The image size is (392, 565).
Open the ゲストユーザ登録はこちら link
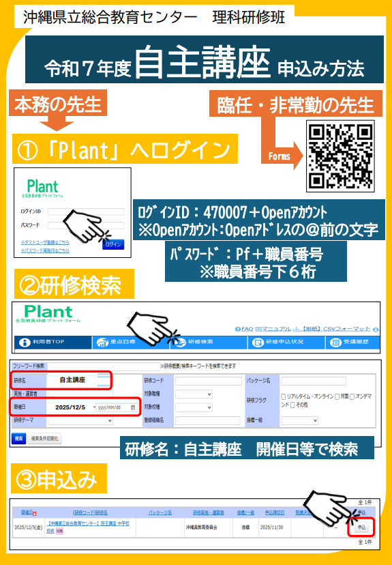(45, 242)
